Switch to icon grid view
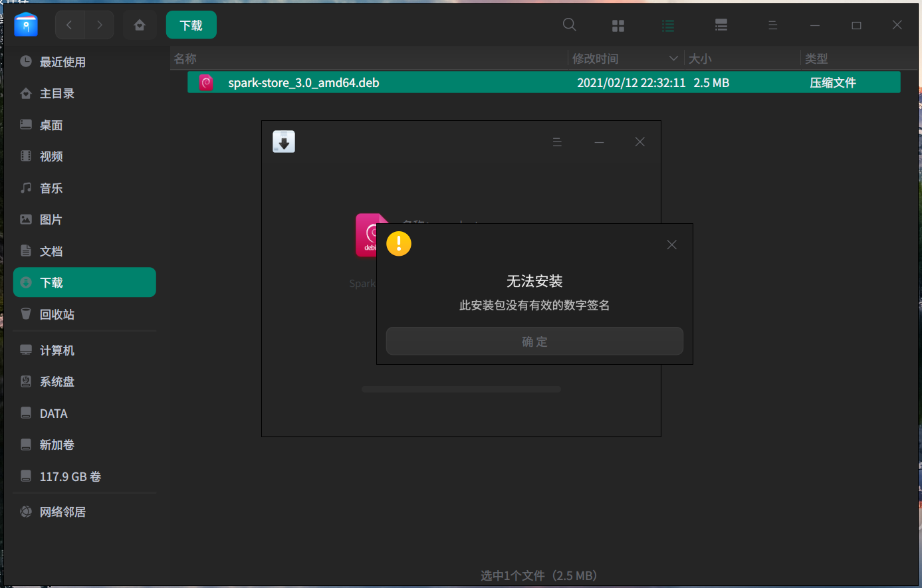The image size is (922, 588). [618, 25]
